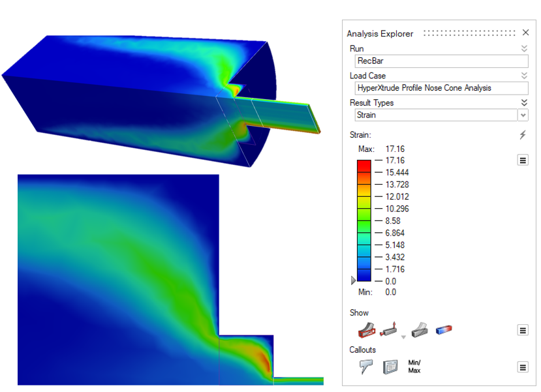
Task: Toggle the gray show initial shape icon
Action: coord(420,329)
